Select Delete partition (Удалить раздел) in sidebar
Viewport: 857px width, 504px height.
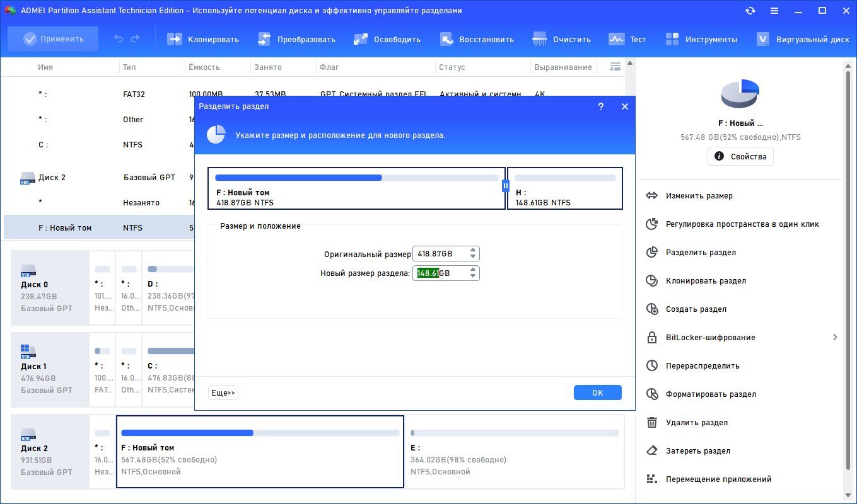[696, 422]
